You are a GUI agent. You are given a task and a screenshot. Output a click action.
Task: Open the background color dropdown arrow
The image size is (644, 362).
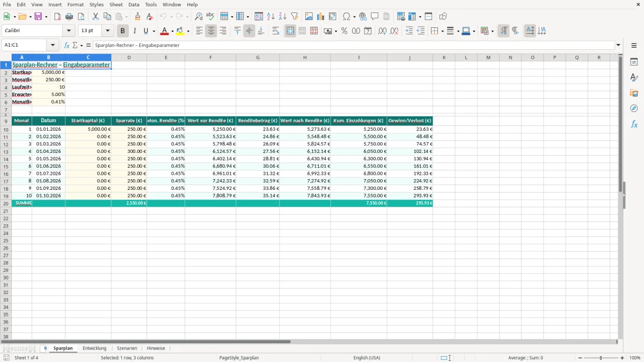188,31
